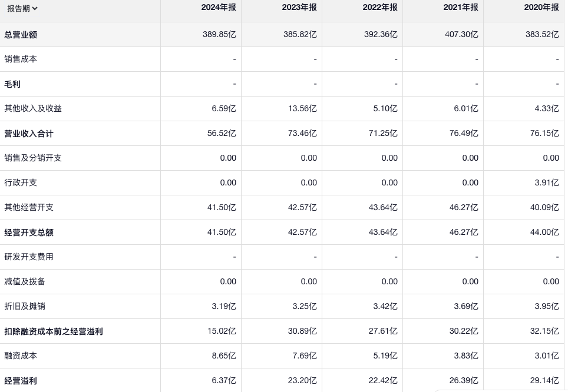This screenshot has height=392, width=568.
Task: Select the 2023年报 column header
Action: (x=300, y=8)
